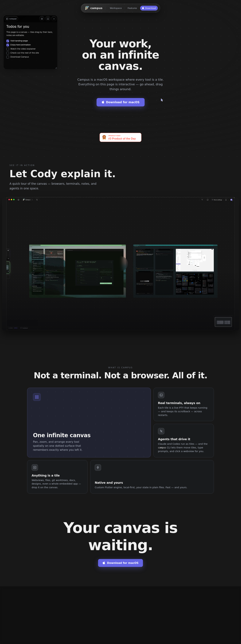The height and width of the screenshot is (644, 241).
Task: Click the 'WHAT IS CAMPUS' label
Action: click(x=120, y=367)
